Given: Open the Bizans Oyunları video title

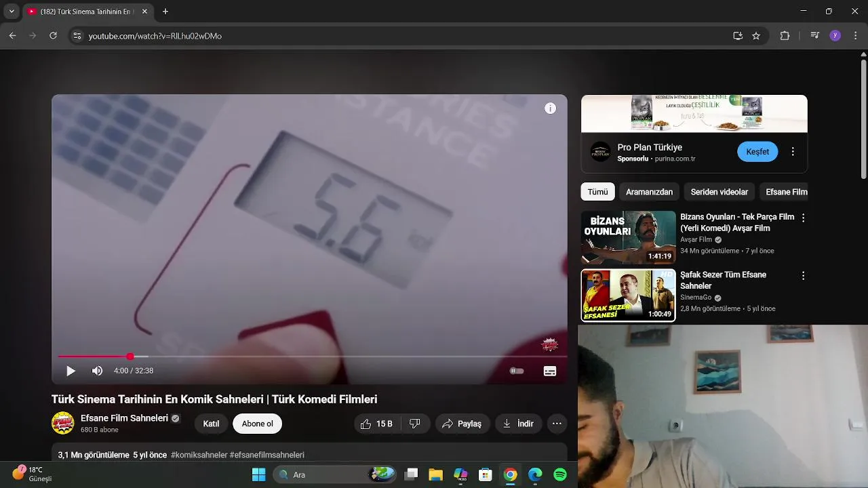Looking at the screenshot, I should point(737,222).
